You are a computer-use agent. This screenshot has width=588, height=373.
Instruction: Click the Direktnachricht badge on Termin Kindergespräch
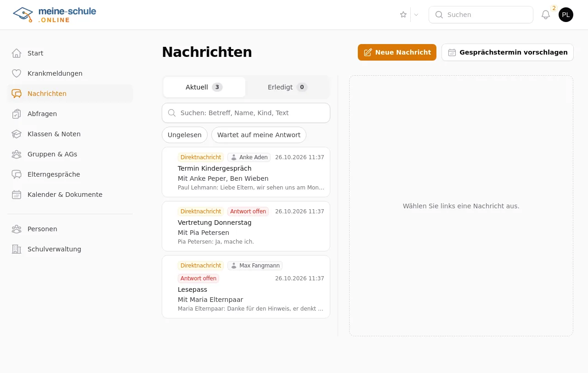pos(201,157)
